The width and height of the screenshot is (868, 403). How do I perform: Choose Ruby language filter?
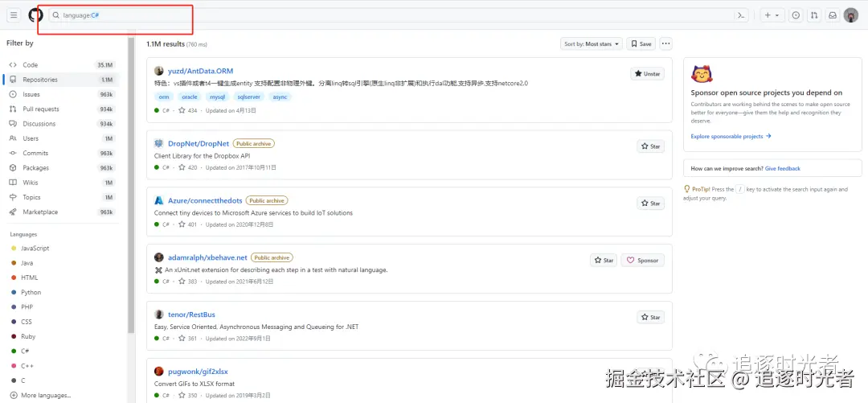click(27, 336)
